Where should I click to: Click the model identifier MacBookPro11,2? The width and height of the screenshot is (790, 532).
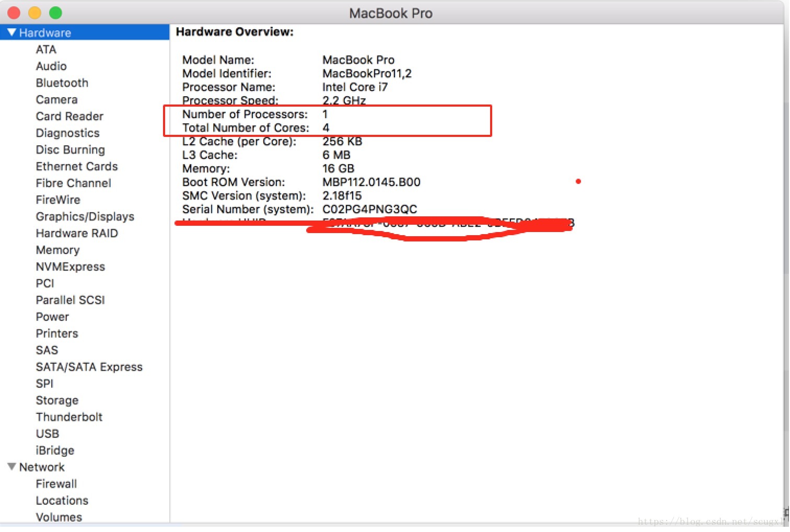pyautogui.click(x=367, y=73)
